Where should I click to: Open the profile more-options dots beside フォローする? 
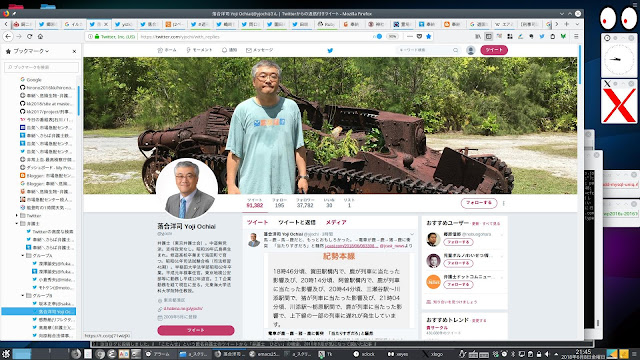[504, 203]
